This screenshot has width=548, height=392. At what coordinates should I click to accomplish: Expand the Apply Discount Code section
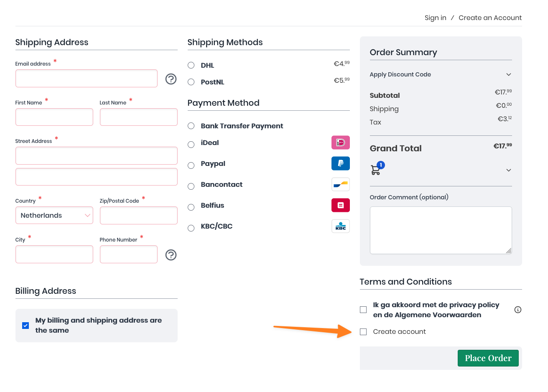point(508,74)
